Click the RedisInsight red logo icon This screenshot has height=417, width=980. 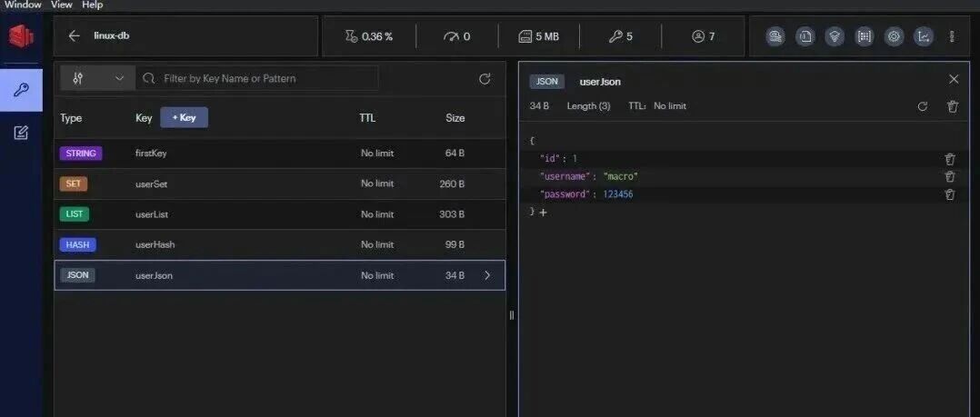pyautogui.click(x=21, y=36)
